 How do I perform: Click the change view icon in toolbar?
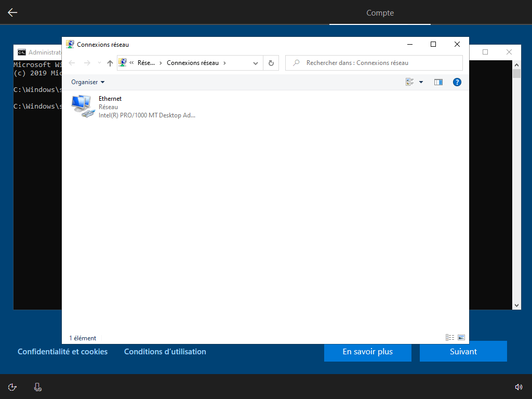(409, 82)
